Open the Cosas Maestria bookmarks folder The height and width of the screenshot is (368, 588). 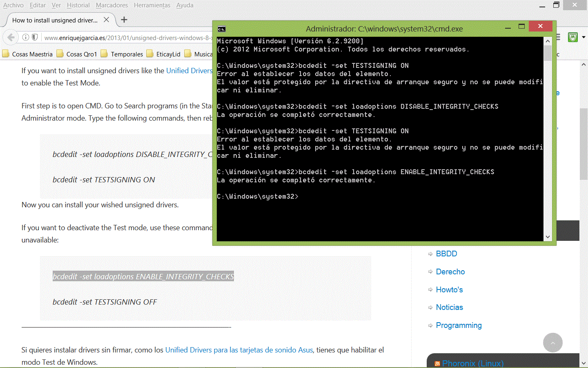28,54
